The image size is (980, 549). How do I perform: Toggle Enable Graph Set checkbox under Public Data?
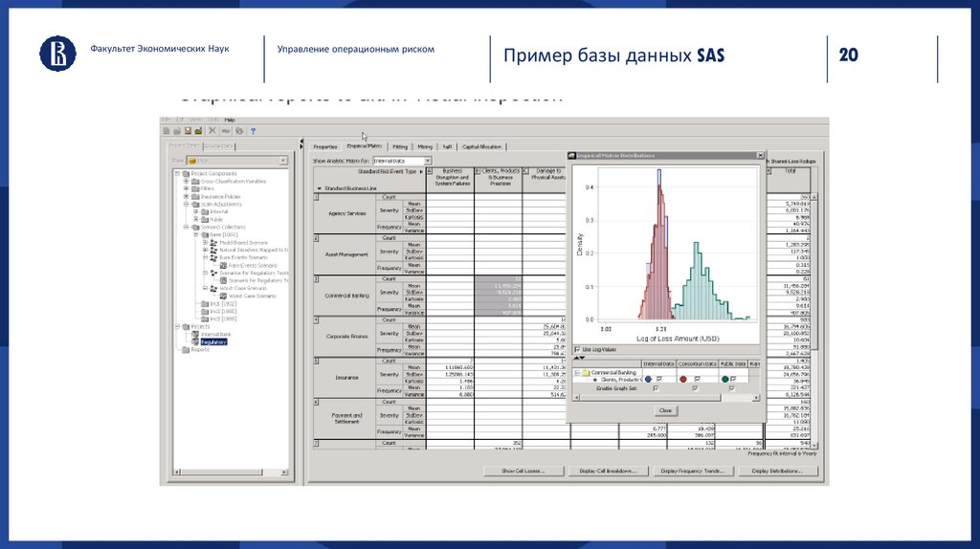(x=731, y=388)
